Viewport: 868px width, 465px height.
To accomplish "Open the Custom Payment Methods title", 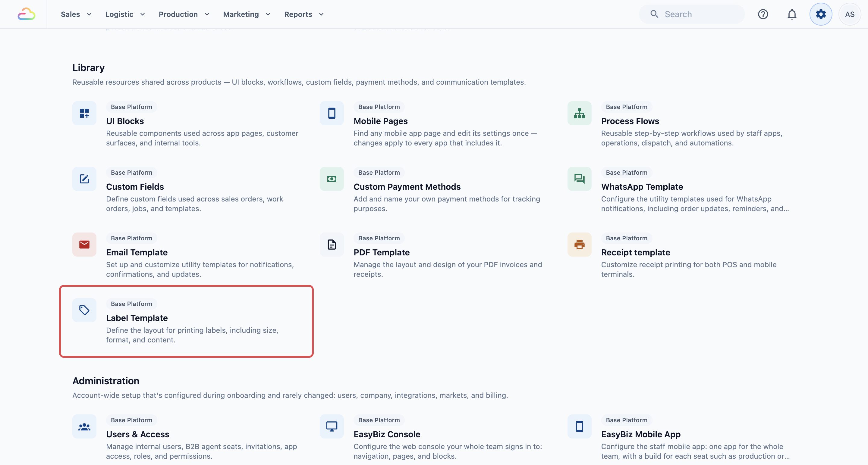I will coord(407,187).
